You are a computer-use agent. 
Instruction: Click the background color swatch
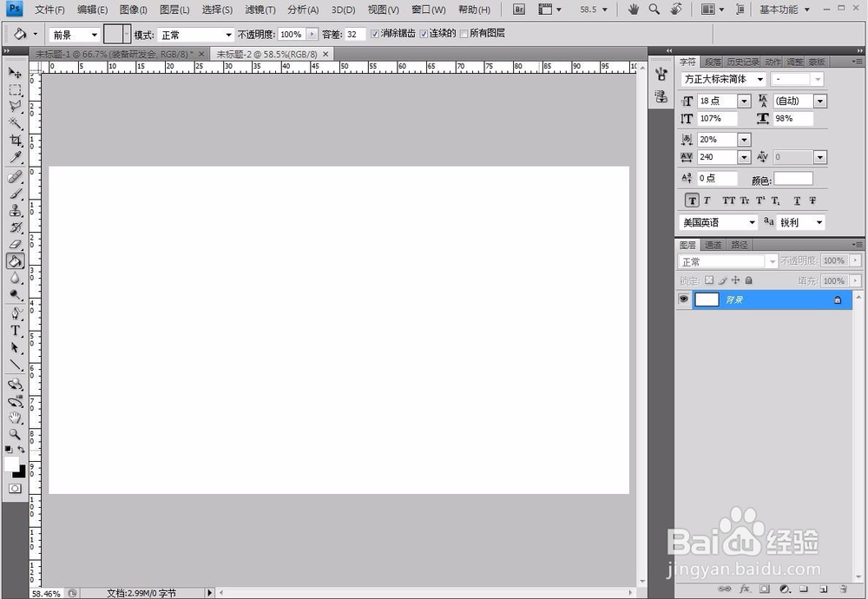(21, 473)
